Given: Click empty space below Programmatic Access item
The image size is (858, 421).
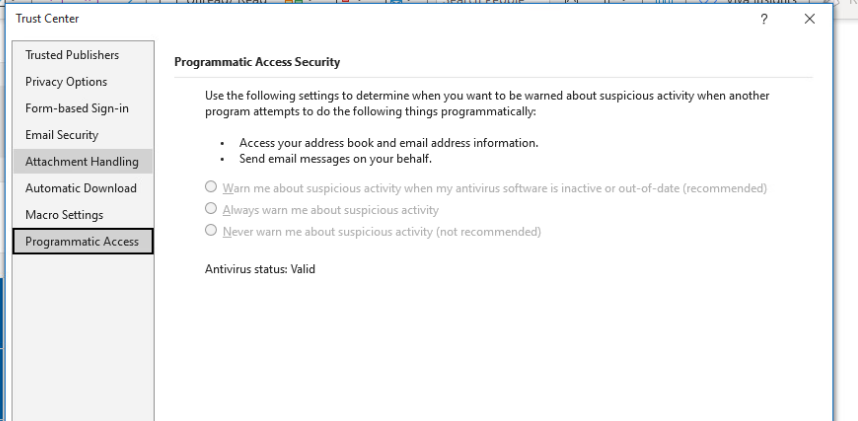Looking at the screenshot, I should [x=82, y=330].
